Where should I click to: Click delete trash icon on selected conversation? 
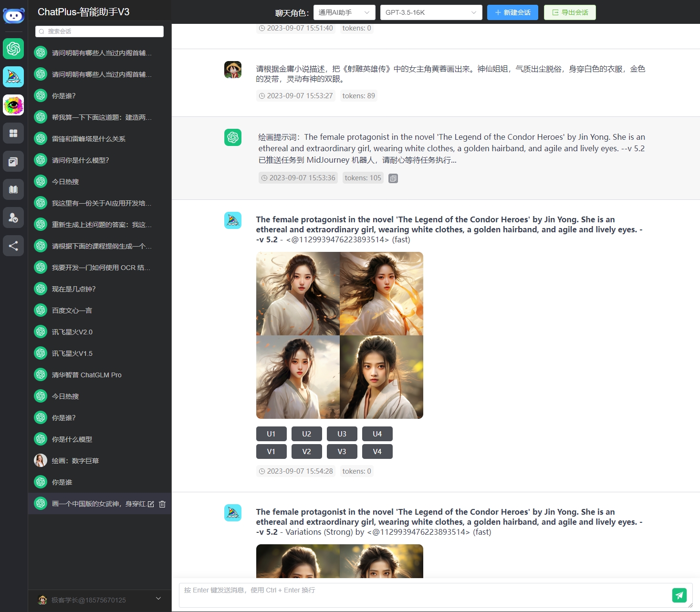[162, 504]
